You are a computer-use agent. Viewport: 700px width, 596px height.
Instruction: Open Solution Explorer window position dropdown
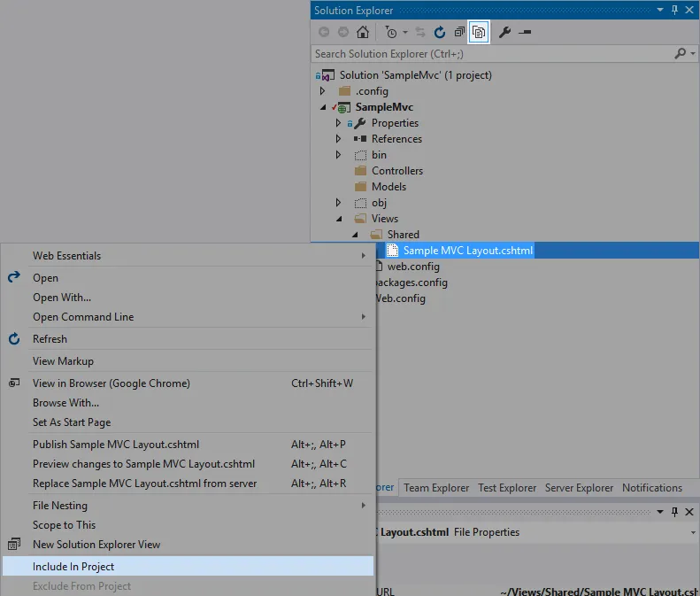[660, 10]
